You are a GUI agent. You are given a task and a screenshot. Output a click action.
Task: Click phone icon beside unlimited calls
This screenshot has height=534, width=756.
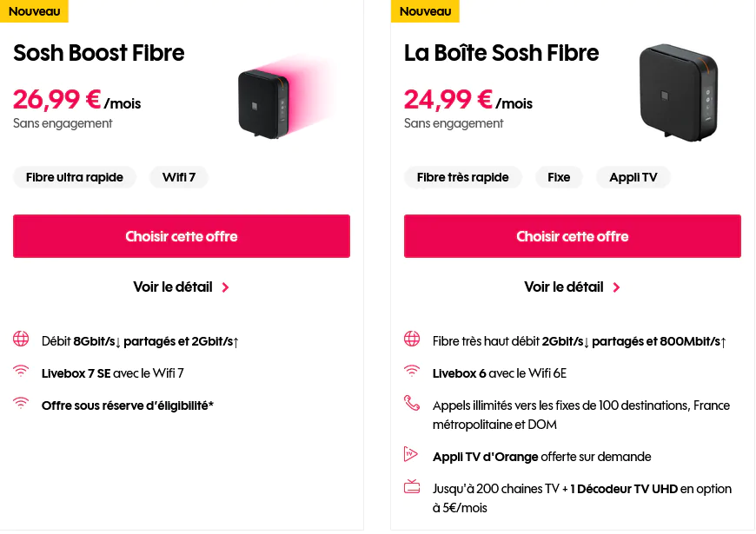click(x=412, y=404)
